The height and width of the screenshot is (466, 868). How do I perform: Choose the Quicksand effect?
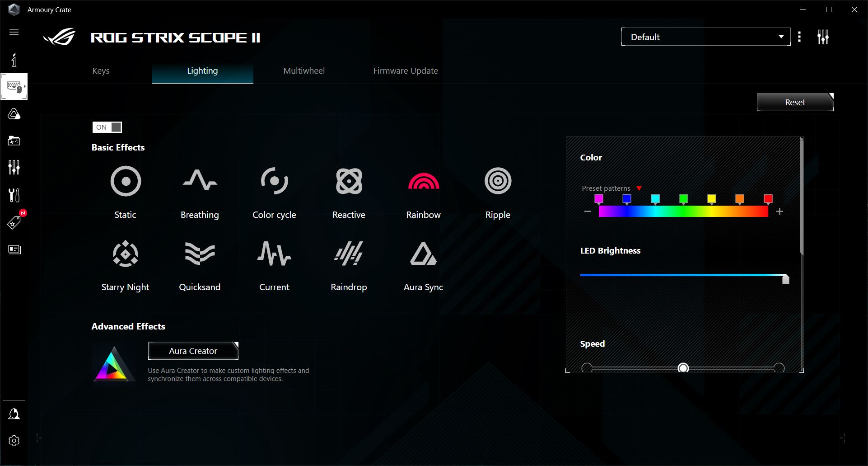[x=200, y=254]
